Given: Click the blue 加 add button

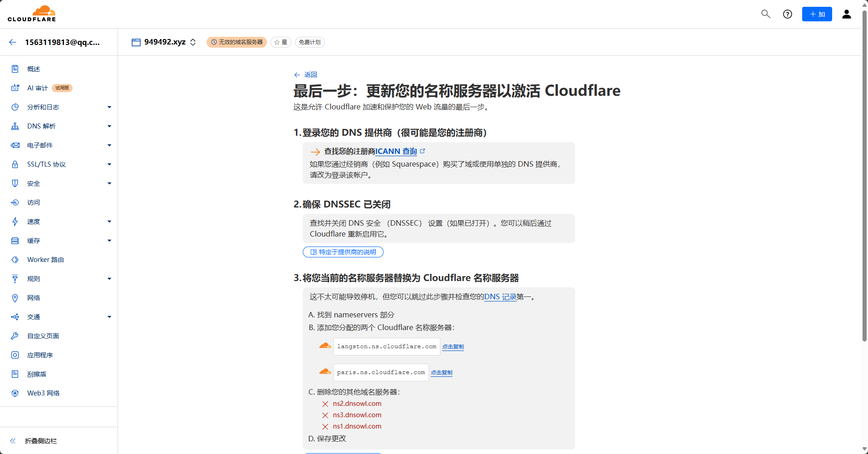Looking at the screenshot, I should (817, 14).
